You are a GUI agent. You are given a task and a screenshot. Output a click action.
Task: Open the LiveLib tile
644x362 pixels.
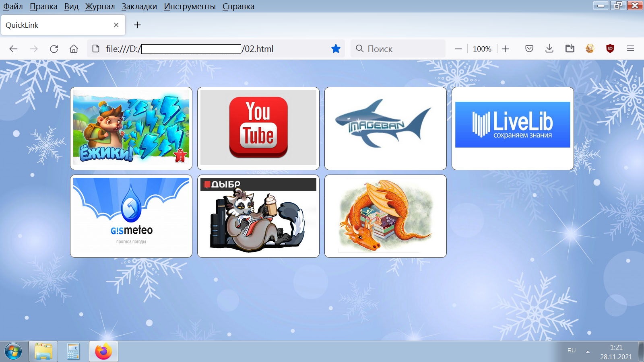(x=513, y=129)
